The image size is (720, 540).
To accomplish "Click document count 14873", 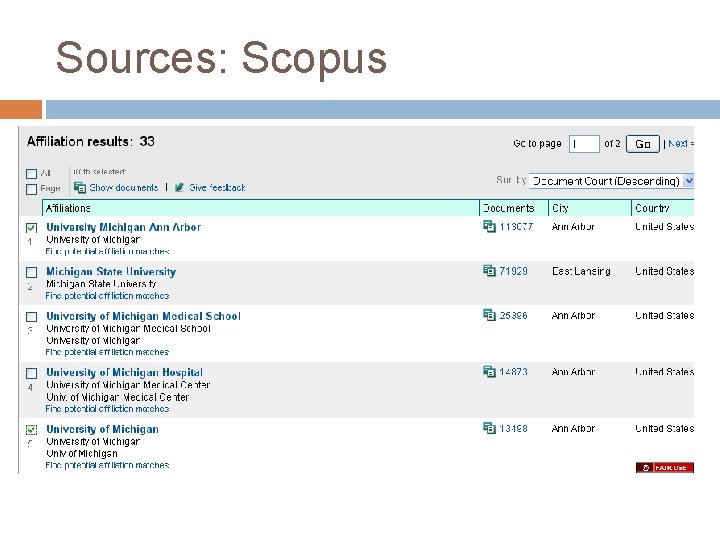I will tap(513, 371).
